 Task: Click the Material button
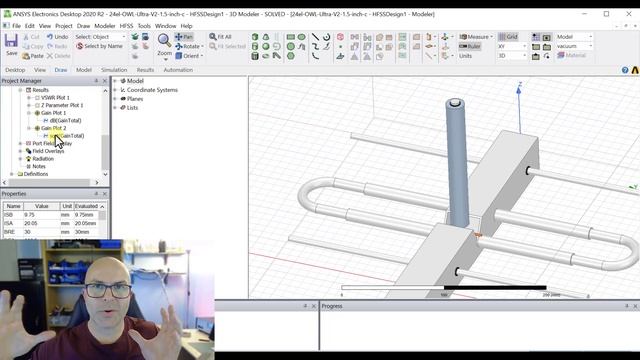(571, 56)
